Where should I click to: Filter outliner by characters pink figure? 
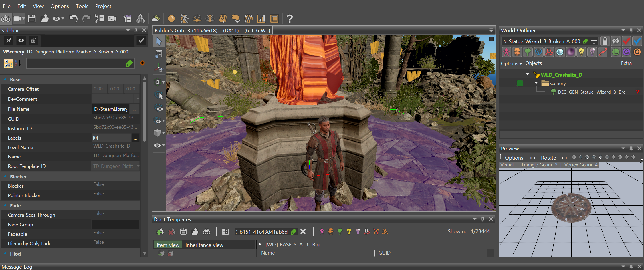coord(506,52)
